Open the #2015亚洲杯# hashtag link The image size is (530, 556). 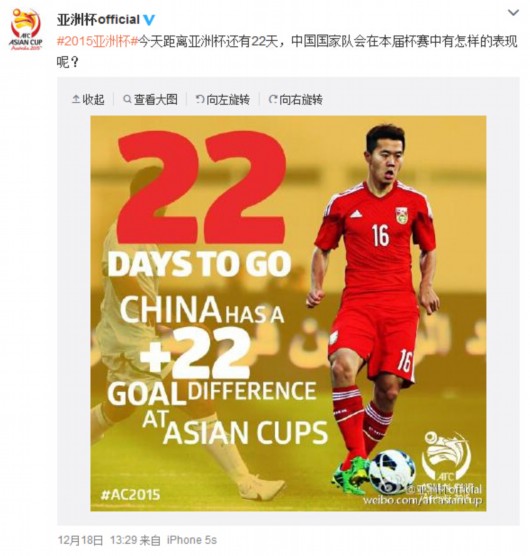(97, 41)
